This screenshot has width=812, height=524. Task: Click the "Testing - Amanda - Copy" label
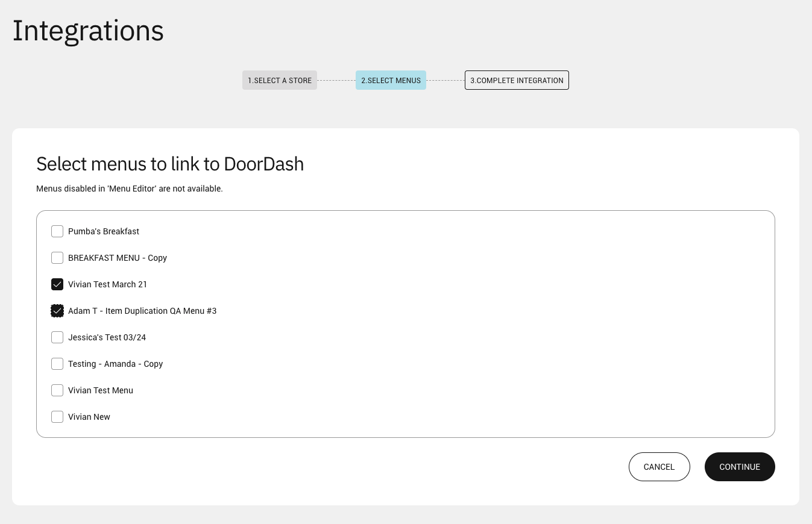116,364
